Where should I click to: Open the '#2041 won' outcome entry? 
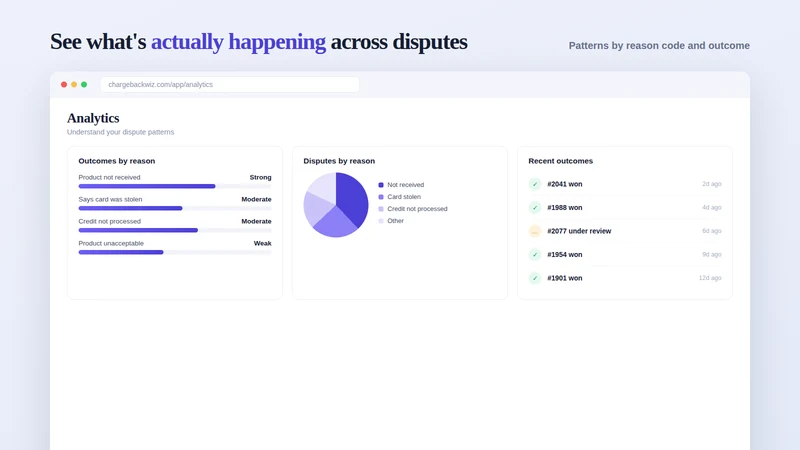[x=625, y=184]
